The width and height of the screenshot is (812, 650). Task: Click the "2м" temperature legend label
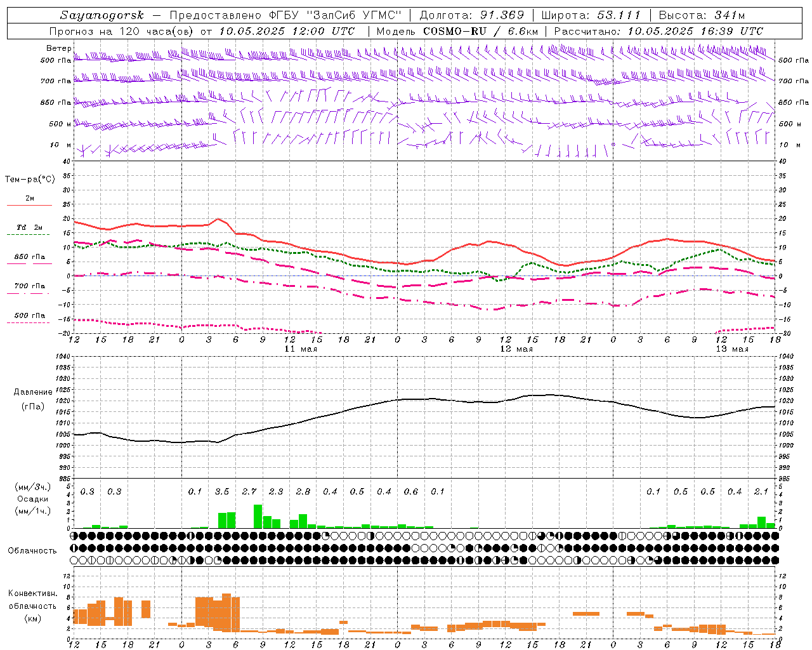30,199
